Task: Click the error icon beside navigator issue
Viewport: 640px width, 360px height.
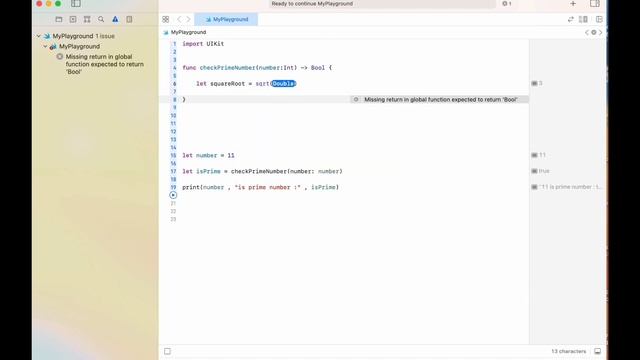Action: pyautogui.click(x=60, y=57)
